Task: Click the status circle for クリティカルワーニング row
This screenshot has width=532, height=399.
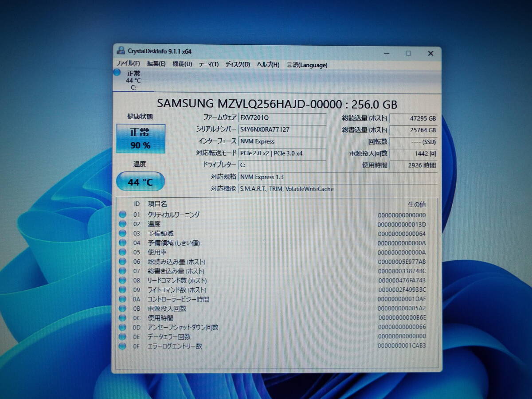Action: (x=122, y=215)
